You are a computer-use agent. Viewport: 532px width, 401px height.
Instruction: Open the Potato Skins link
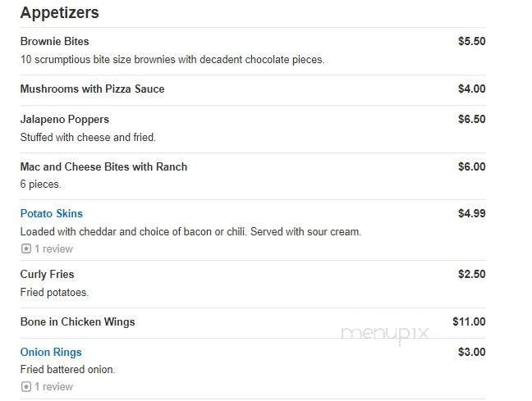pyautogui.click(x=51, y=213)
